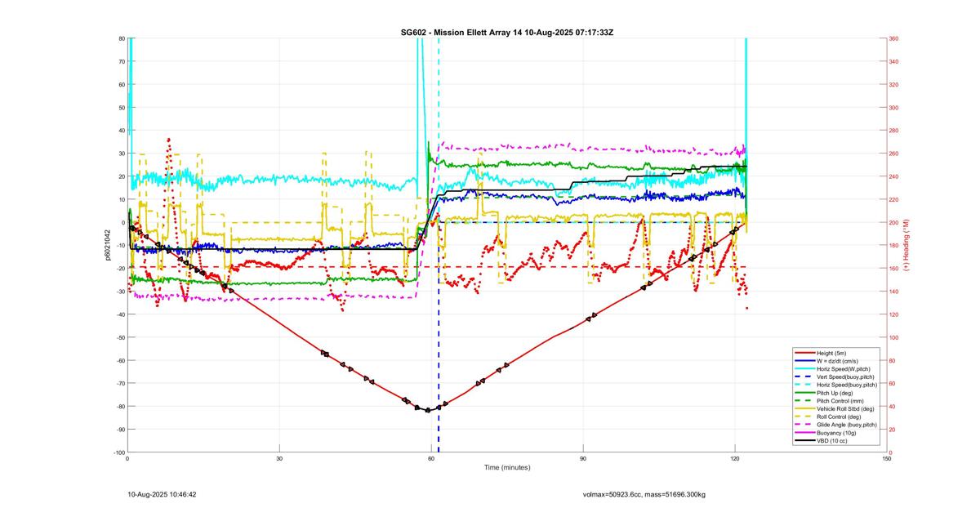This screenshot has width=980, height=508.
Task: Click the "10-Aug-2025 10:46:42" timestamp text
Action: (162, 494)
